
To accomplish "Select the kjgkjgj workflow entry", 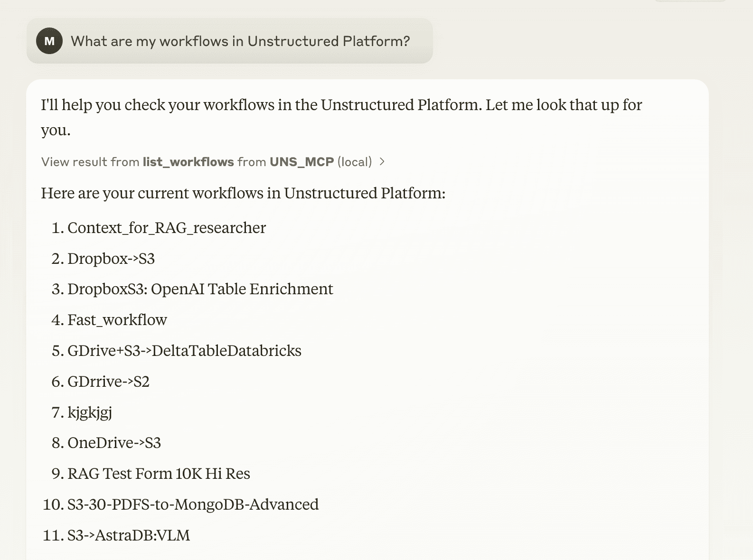I will pos(90,412).
